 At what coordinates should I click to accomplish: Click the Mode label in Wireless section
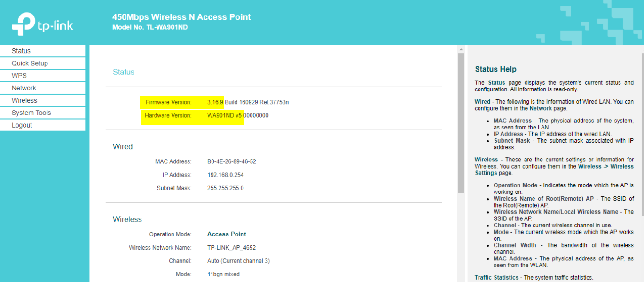coord(183,274)
